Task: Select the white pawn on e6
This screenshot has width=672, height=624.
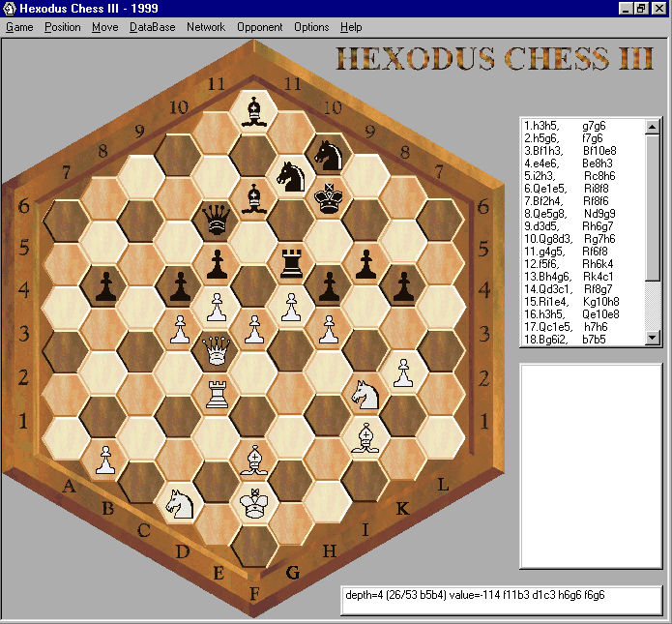Action: coord(217,307)
